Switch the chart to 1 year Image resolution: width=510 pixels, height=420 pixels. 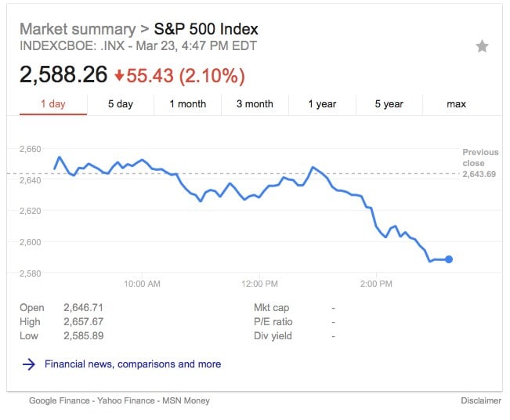point(321,104)
